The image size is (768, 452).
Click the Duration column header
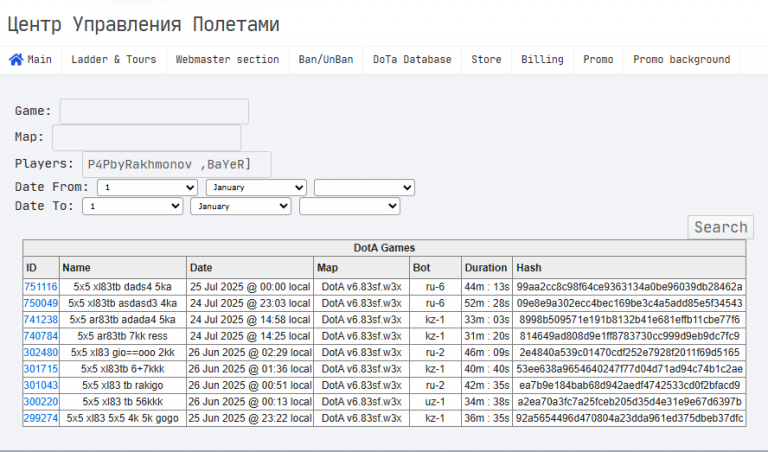click(486, 268)
